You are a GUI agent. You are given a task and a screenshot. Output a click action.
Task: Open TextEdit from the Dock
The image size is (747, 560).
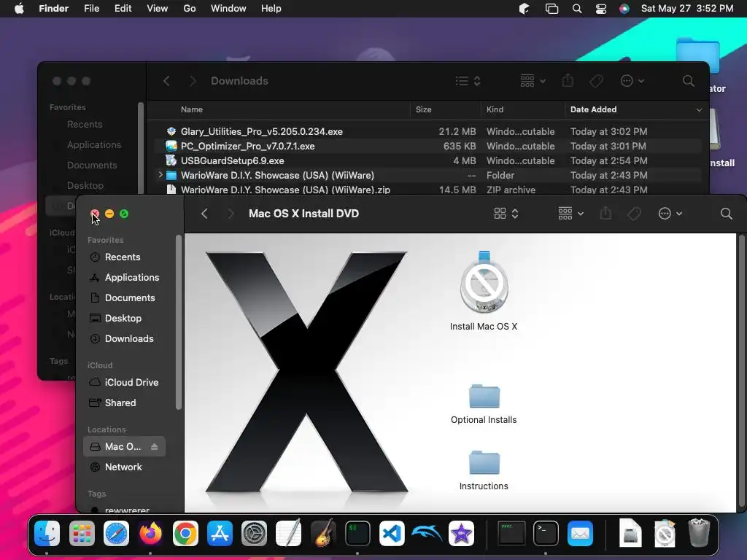point(289,533)
